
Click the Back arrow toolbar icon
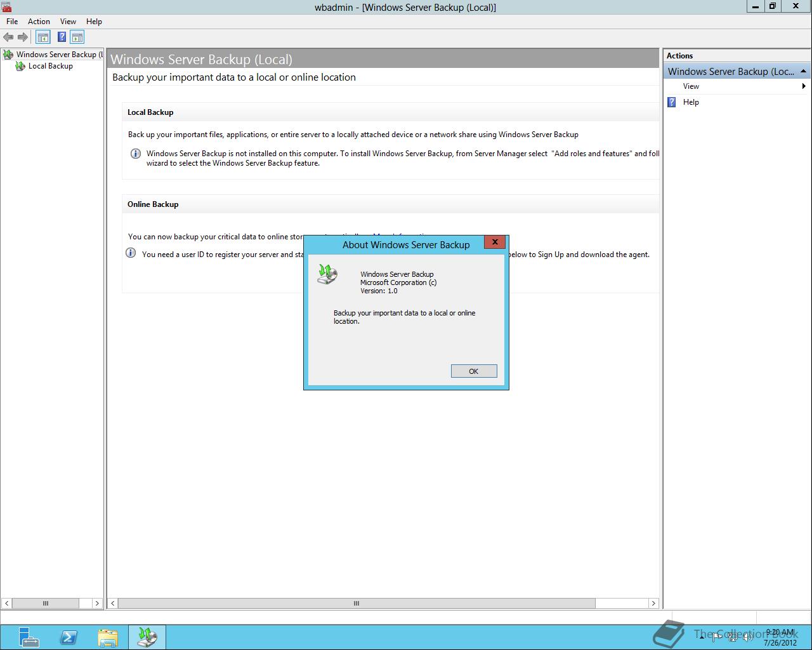point(8,37)
